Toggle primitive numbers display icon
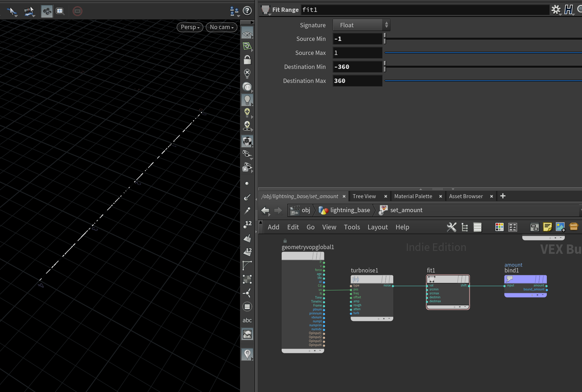This screenshot has height=392, width=582. (247, 252)
